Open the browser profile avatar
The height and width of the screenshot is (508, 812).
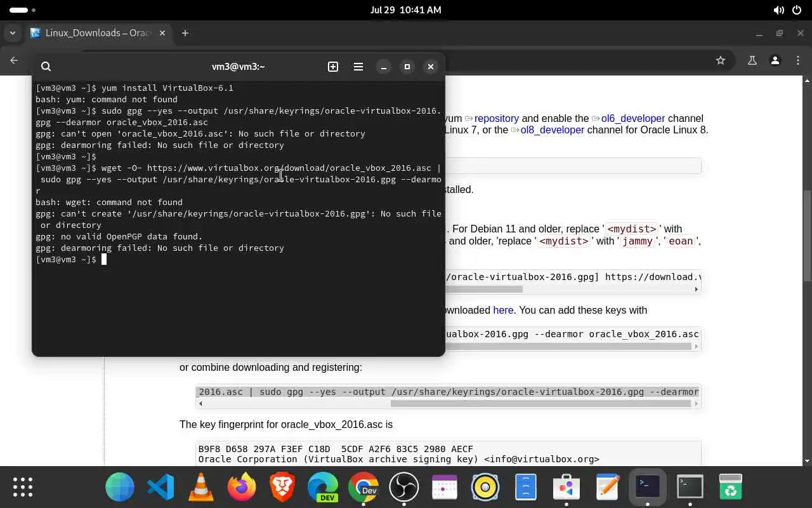pyautogui.click(x=775, y=60)
